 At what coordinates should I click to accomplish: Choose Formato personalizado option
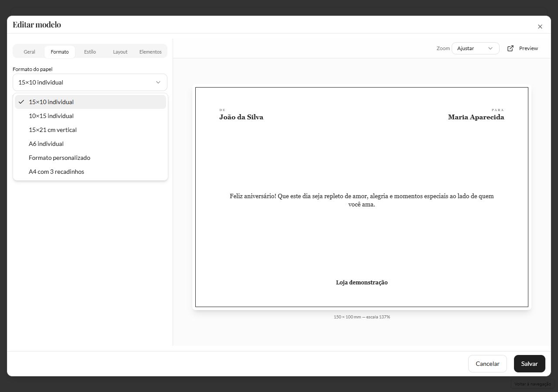(90, 158)
